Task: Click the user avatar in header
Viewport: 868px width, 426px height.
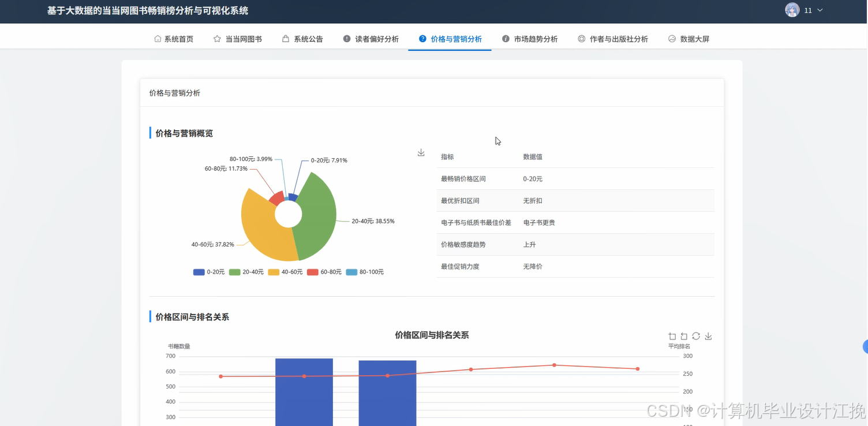Action: (x=792, y=10)
